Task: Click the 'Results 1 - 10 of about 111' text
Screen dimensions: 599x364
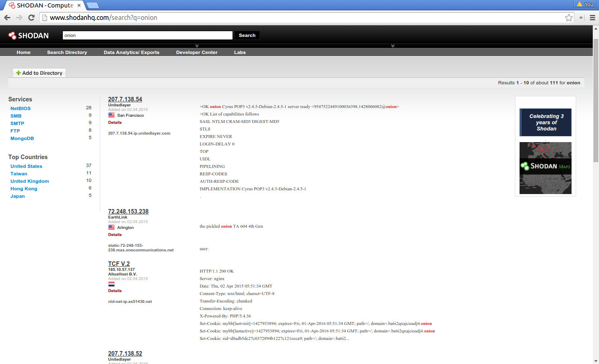Action: (528, 83)
